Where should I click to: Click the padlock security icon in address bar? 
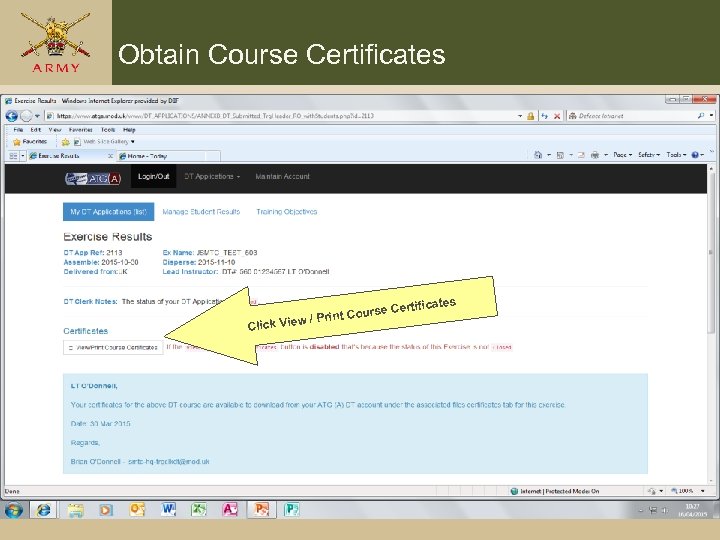(530, 116)
